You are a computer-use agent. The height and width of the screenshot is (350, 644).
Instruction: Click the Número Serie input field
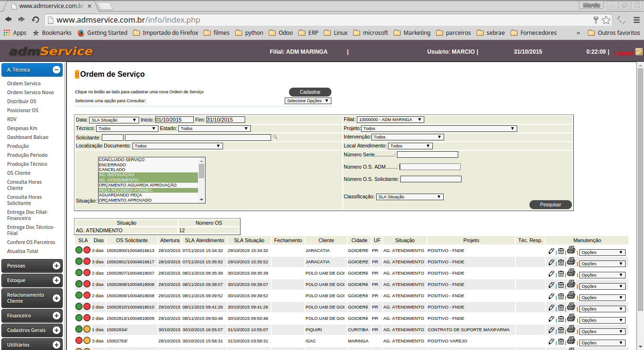click(x=427, y=155)
